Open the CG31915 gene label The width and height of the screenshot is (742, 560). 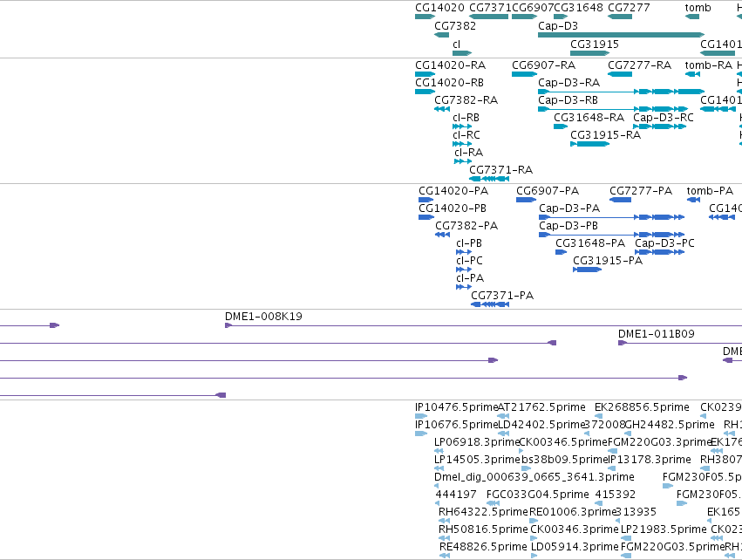595,44
